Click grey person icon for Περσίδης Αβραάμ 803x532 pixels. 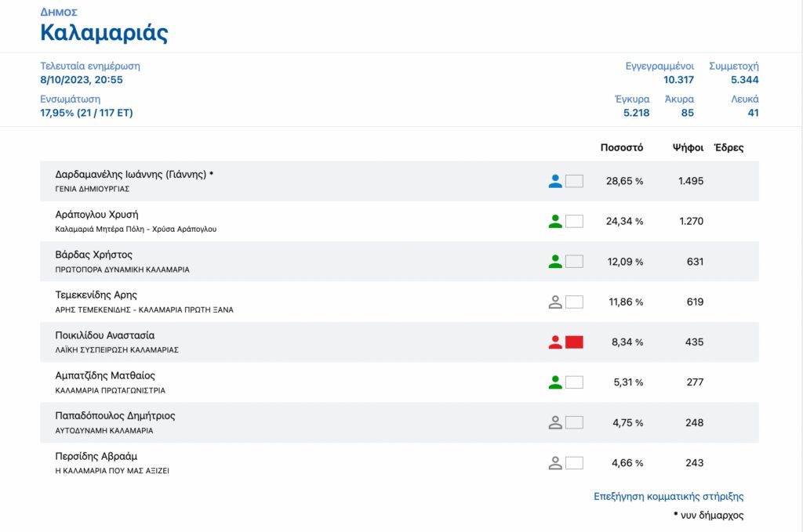pos(555,463)
